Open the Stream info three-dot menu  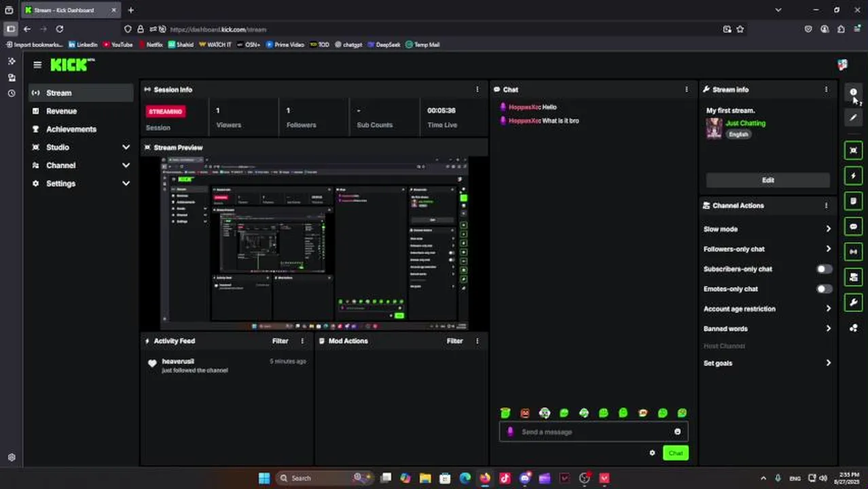tap(826, 90)
